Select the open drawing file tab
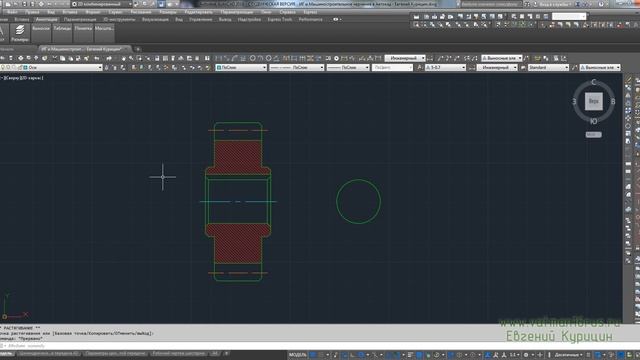Screen dimensions: 640x360 pyautogui.click(x=84, y=49)
